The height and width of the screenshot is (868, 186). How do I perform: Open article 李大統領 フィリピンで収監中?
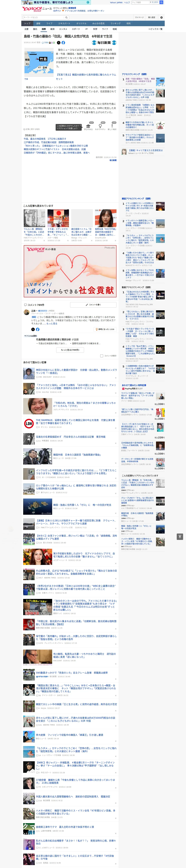(x=70, y=735)
